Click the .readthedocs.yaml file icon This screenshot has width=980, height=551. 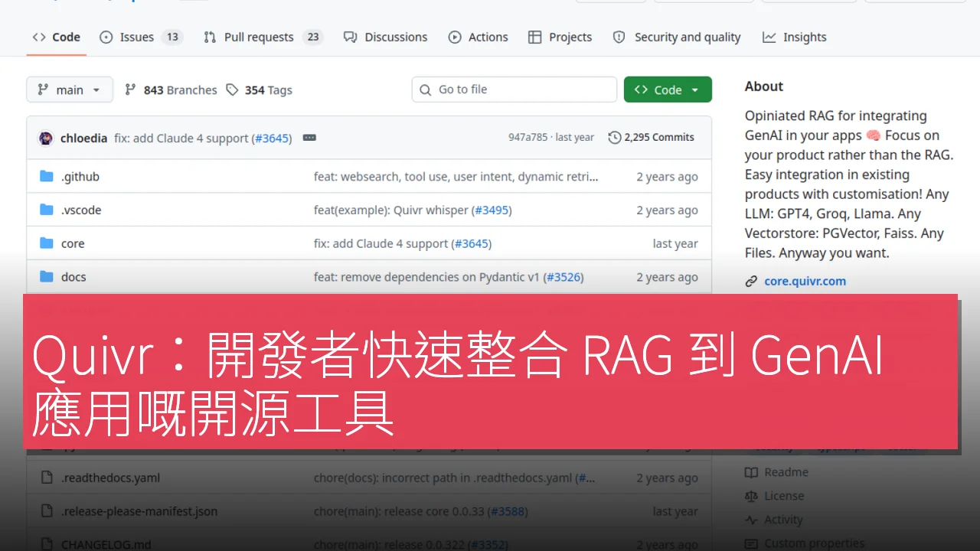click(x=47, y=478)
